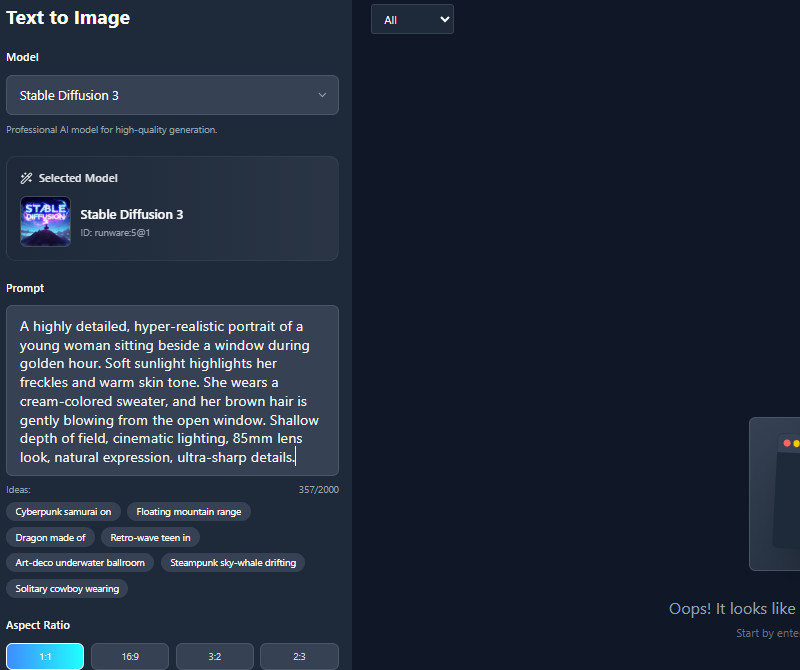
Task: Open the Model dropdown
Action: (x=172, y=95)
